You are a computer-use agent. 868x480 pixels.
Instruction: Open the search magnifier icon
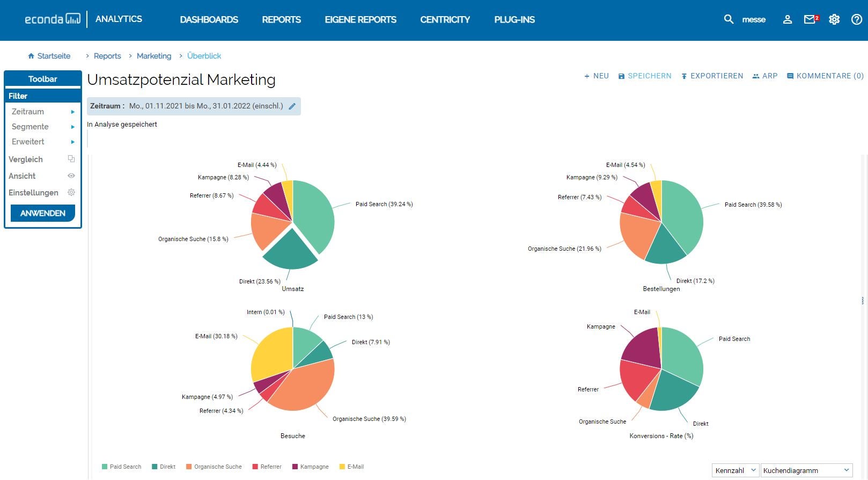729,19
